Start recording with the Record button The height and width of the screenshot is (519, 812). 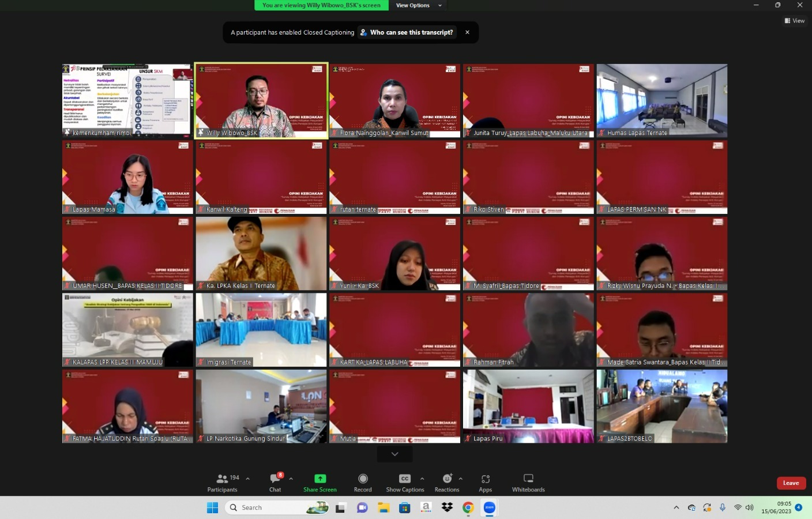363,483
